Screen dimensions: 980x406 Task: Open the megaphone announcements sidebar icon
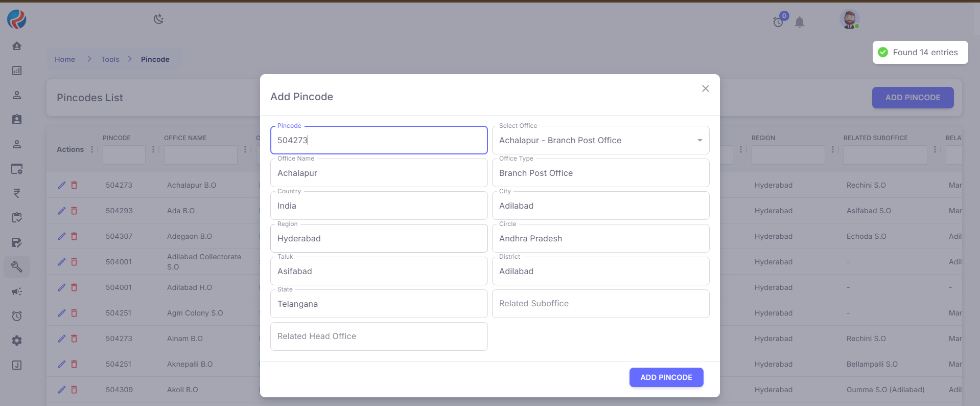tap(17, 291)
